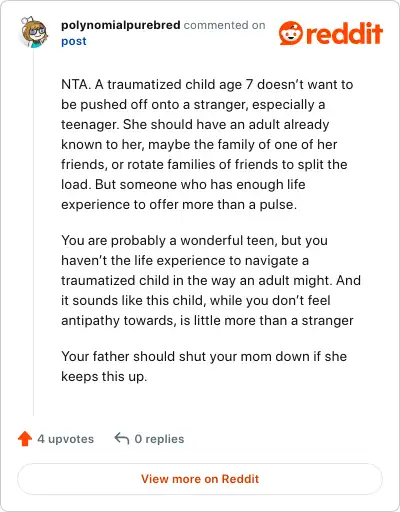Click the line "experience to offer more than a pulse"

(x=179, y=204)
